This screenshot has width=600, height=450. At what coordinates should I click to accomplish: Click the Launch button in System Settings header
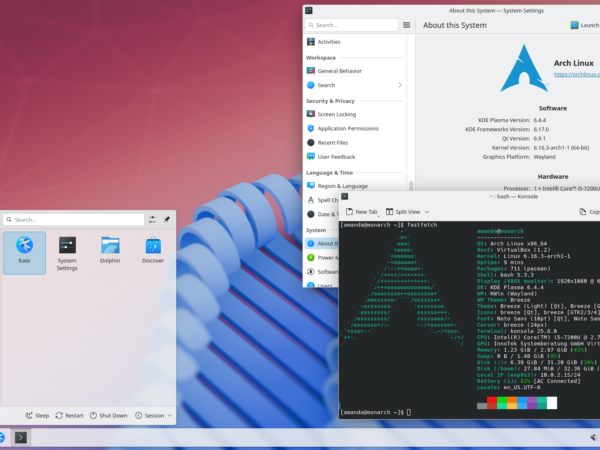click(585, 25)
